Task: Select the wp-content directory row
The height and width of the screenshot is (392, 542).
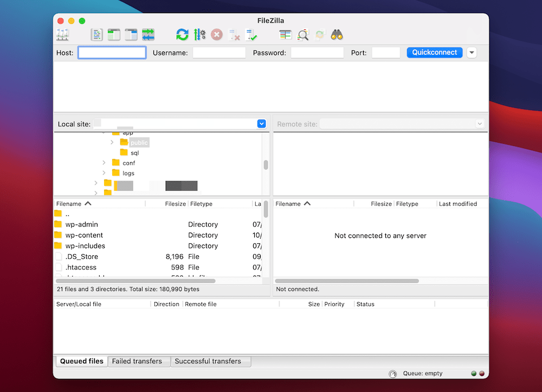Action: [x=158, y=235]
